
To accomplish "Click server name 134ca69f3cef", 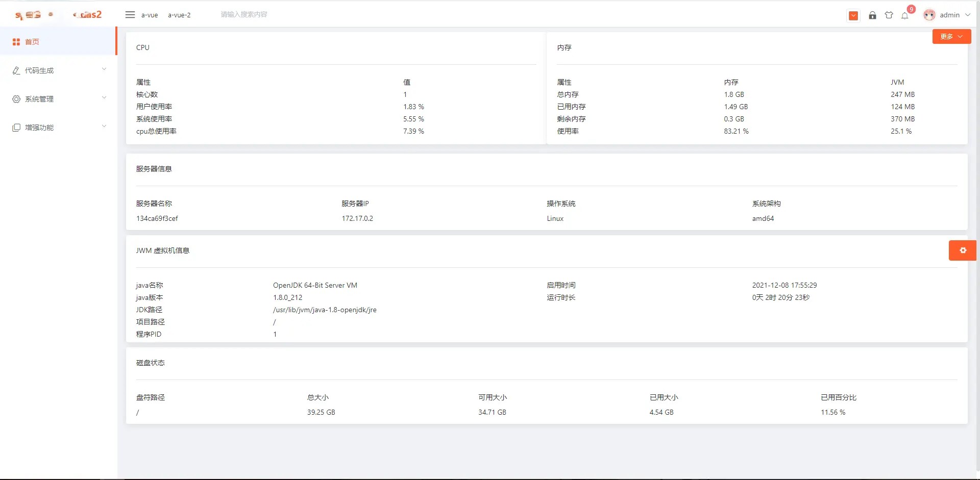I will pos(157,218).
